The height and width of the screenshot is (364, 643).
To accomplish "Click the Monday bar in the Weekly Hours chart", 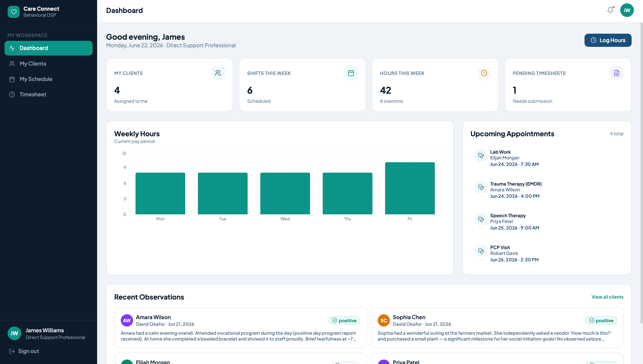I will pos(160,193).
